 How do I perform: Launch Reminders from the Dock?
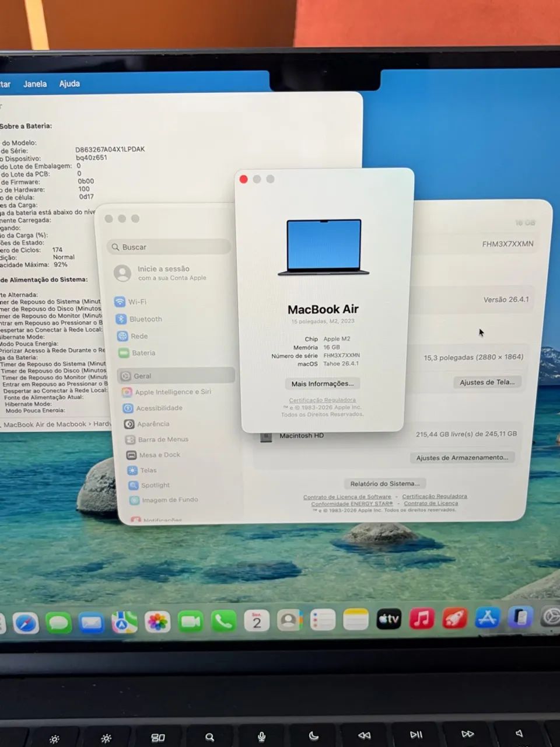pos(323,620)
